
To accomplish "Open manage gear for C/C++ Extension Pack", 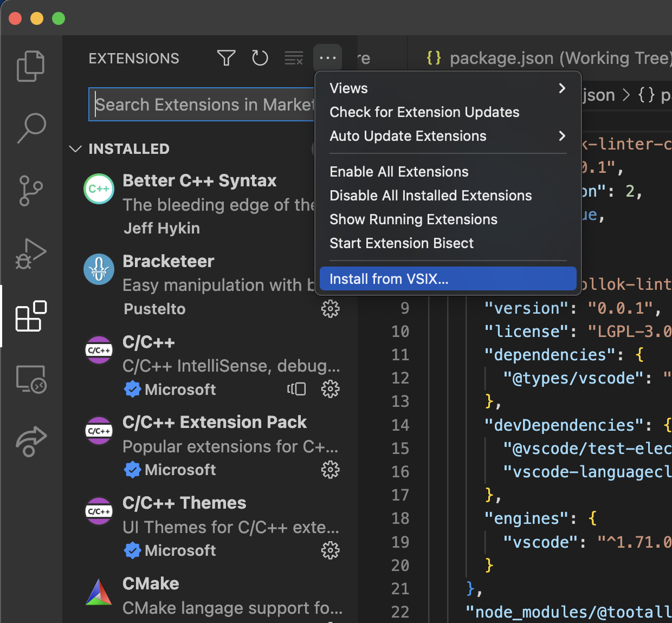I will point(331,470).
